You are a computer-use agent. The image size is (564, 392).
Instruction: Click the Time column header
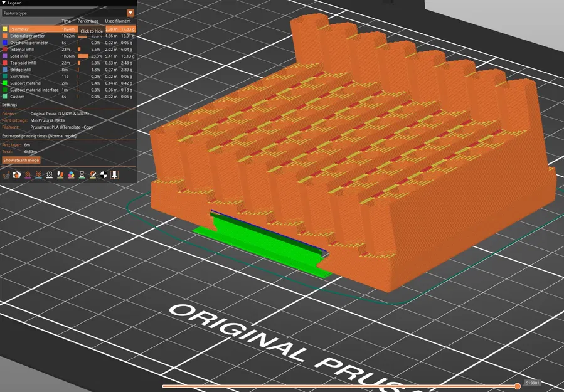tap(66, 21)
